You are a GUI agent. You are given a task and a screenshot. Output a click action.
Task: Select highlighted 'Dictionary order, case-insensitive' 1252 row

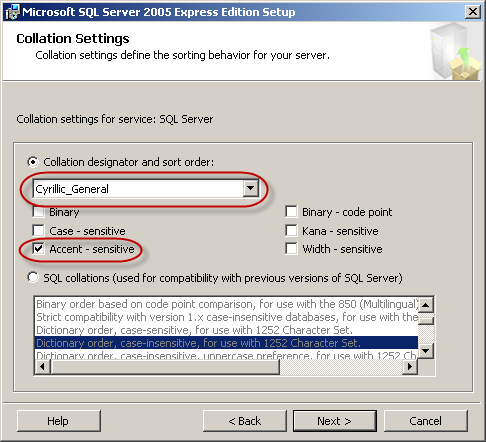click(227, 343)
